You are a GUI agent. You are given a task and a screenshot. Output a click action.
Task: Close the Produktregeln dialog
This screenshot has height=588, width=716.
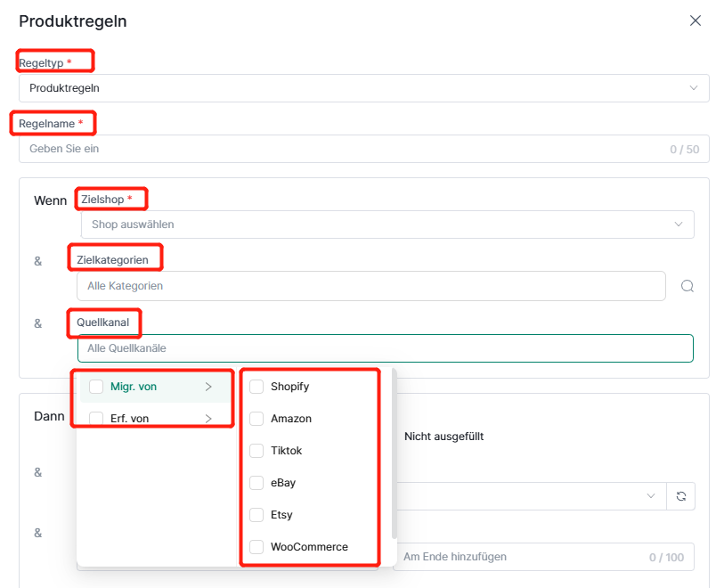[x=695, y=20]
